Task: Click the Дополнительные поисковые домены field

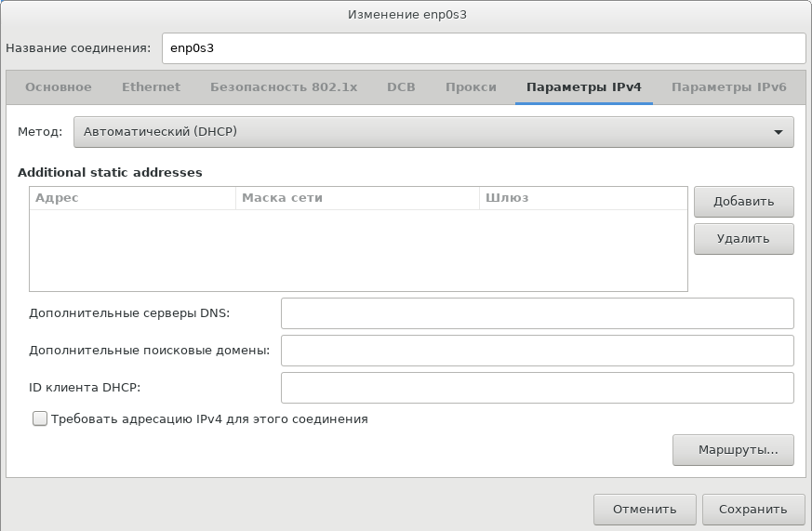Action: pyautogui.click(x=537, y=351)
